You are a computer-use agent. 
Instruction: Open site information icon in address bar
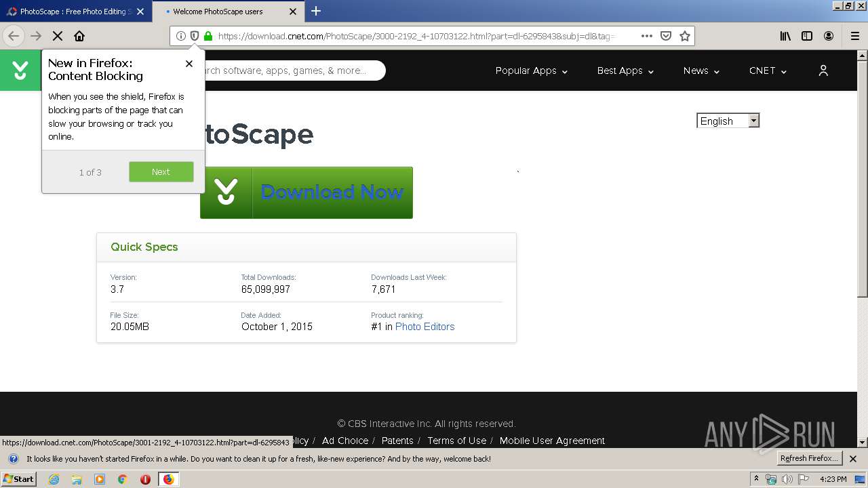click(181, 36)
